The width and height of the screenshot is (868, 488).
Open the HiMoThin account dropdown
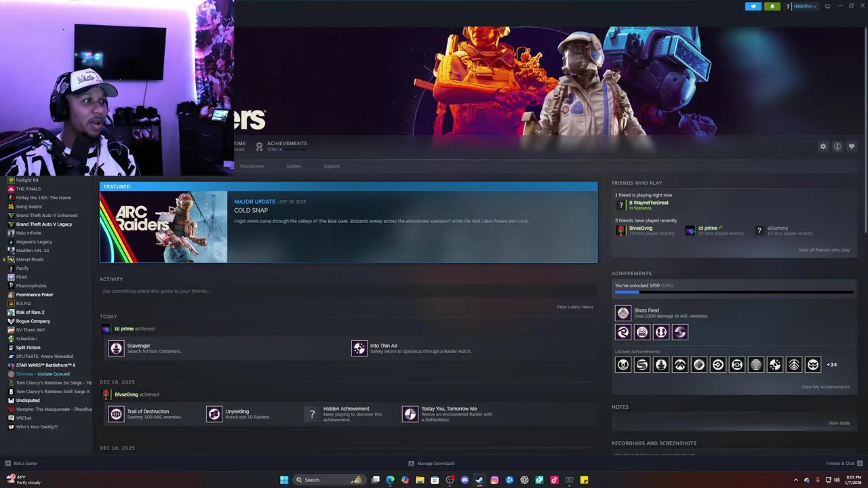[x=804, y=6]
